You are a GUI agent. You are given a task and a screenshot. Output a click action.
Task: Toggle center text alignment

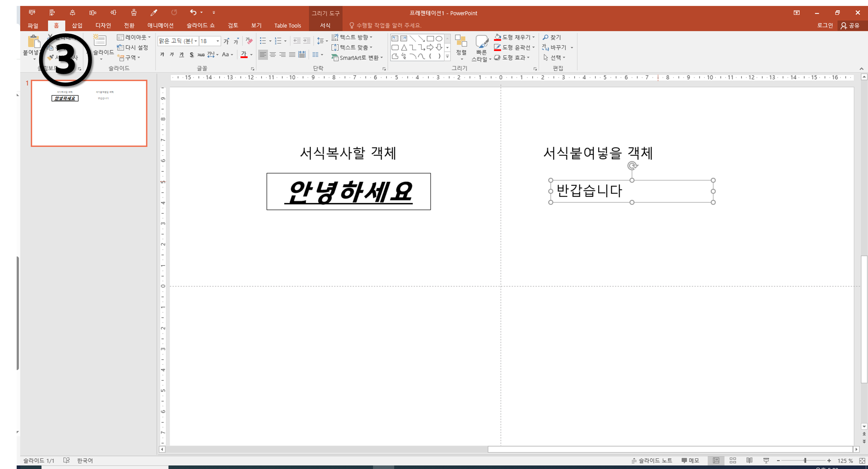click(272, 54)
